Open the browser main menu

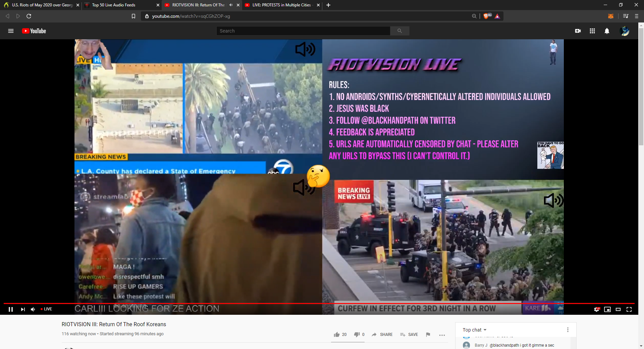(637, 16)
